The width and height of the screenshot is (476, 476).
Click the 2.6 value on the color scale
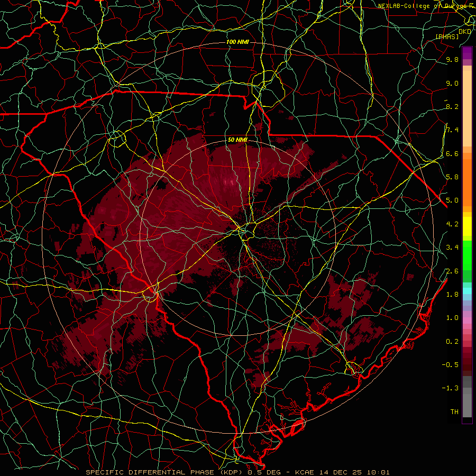452,271
